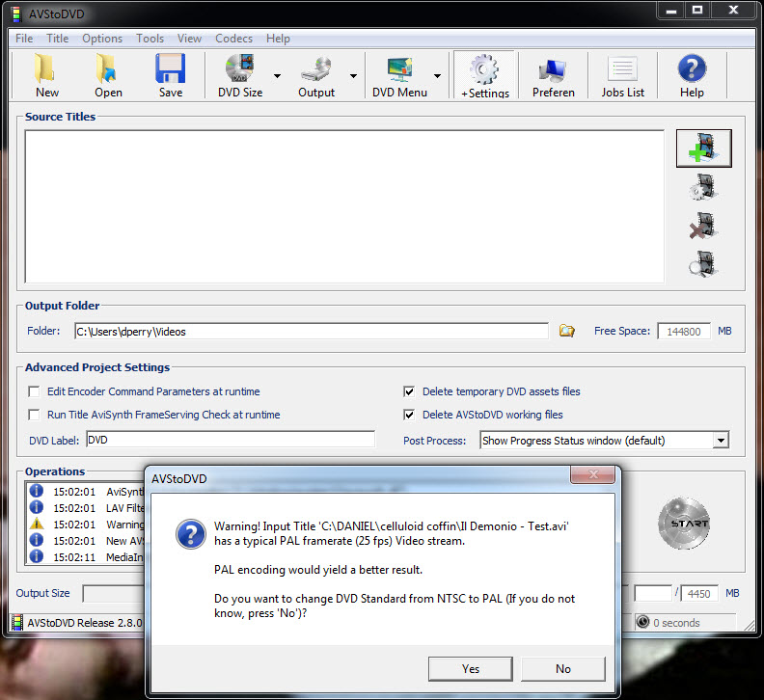
Task: Click the warning icon in Operations log
Action: tap(37, 524)
